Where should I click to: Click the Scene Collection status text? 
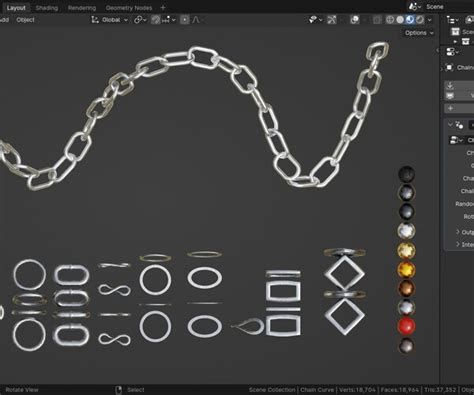click(x=272, y=390)
